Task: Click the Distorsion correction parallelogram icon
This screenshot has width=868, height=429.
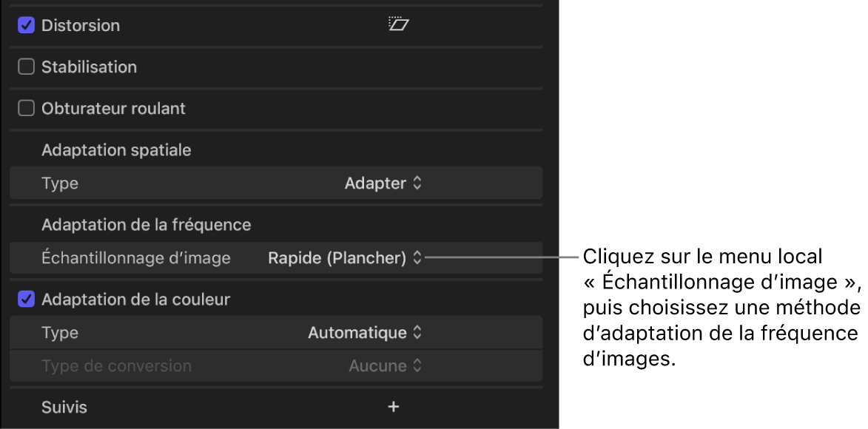Action: coord(399,24)
